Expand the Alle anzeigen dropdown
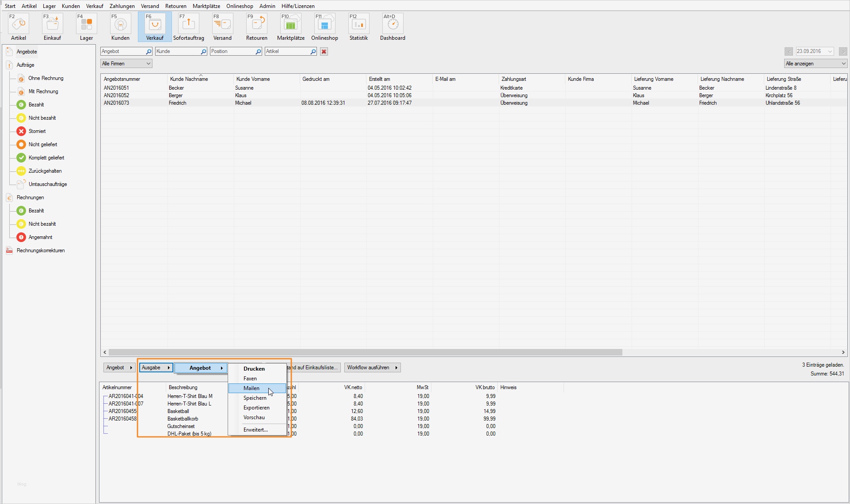Viewport: 850px width, 504px height. tap(815, 64)
